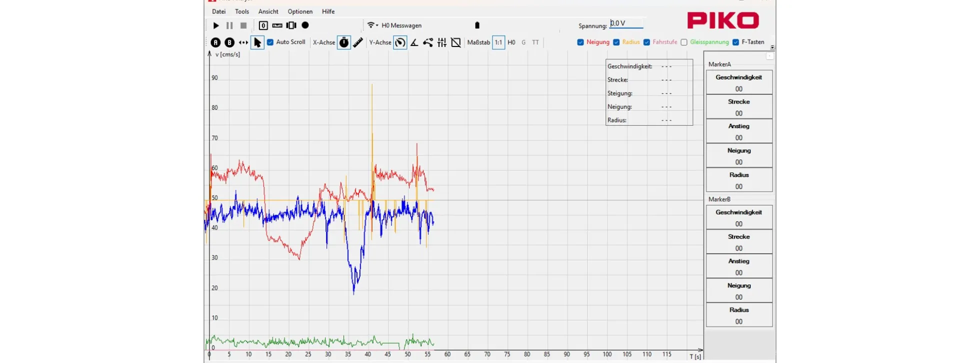Screen dimensions: 980x363
Task: Click the battery status icon
Action: point(477,25)
